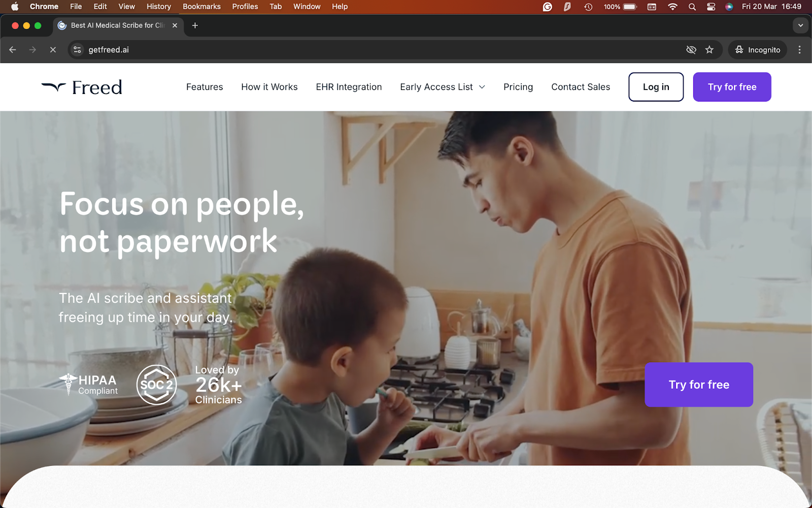Click the Grammarly icon in menu bar
The height and width of the screenshot is (508, 812).
[547, 7]
